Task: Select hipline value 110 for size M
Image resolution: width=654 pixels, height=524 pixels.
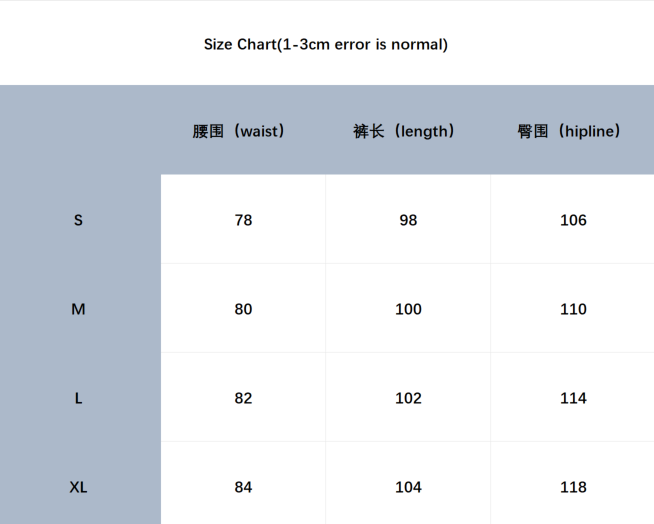Action: (x=573, y=309)
